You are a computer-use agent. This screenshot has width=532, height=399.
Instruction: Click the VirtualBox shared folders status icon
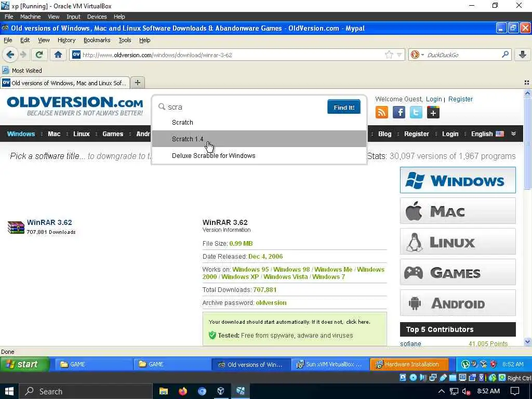[453, 378]
